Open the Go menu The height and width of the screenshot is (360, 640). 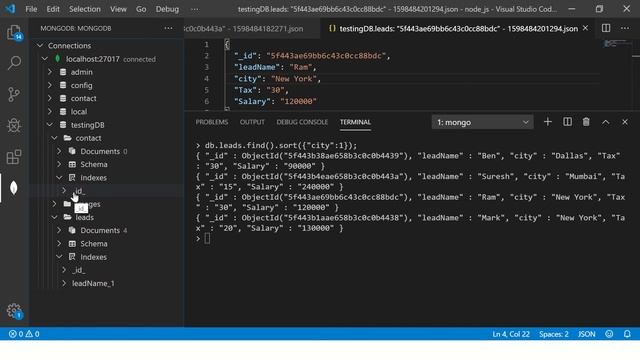141,9
